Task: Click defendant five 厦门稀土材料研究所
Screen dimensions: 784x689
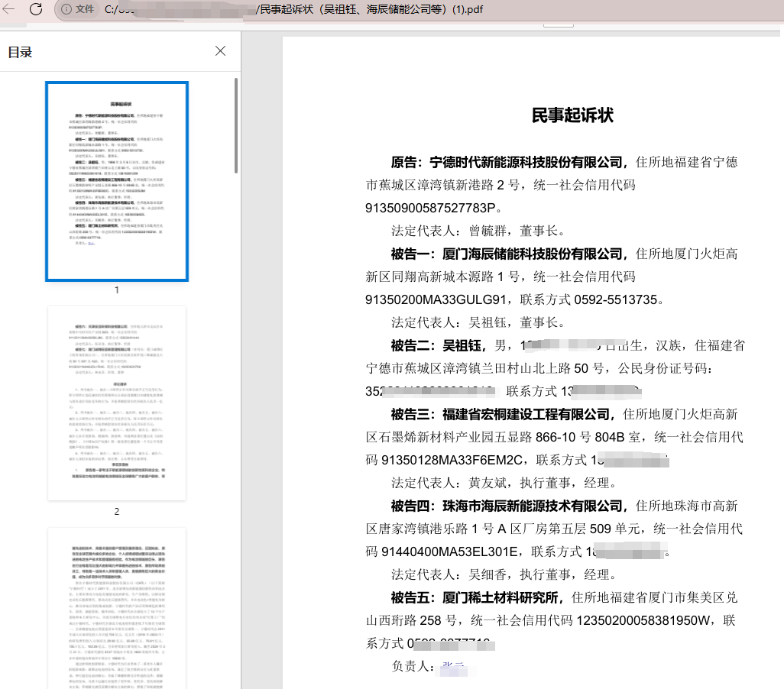Action: [500, 598]
